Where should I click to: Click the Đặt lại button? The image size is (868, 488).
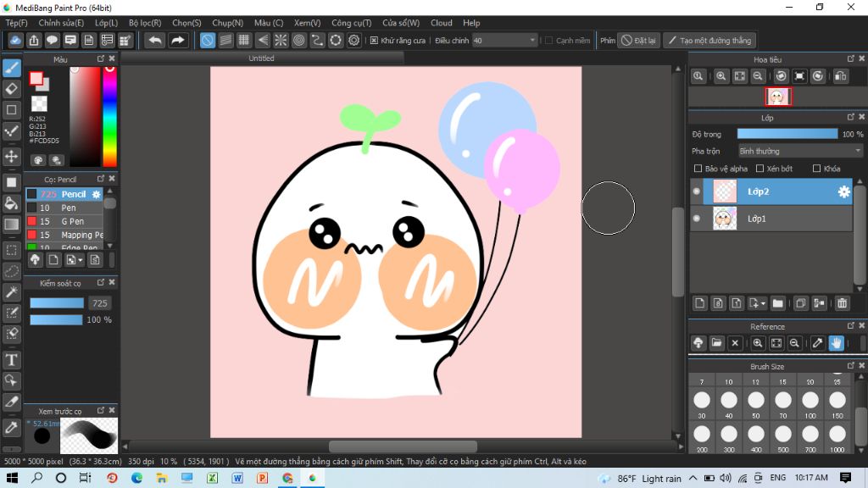click(639, 41)
